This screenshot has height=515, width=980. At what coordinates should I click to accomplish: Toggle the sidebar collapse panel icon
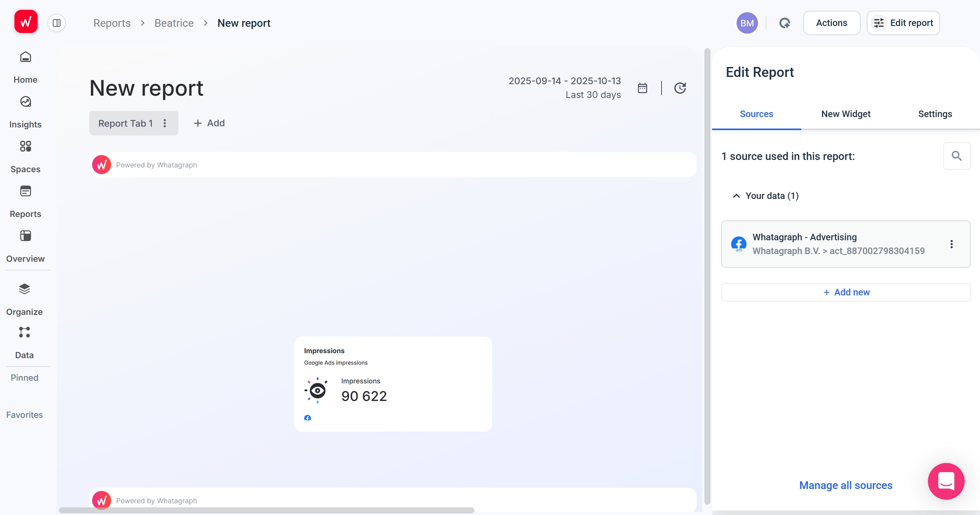pyautogui.click(x=57, y=23)
